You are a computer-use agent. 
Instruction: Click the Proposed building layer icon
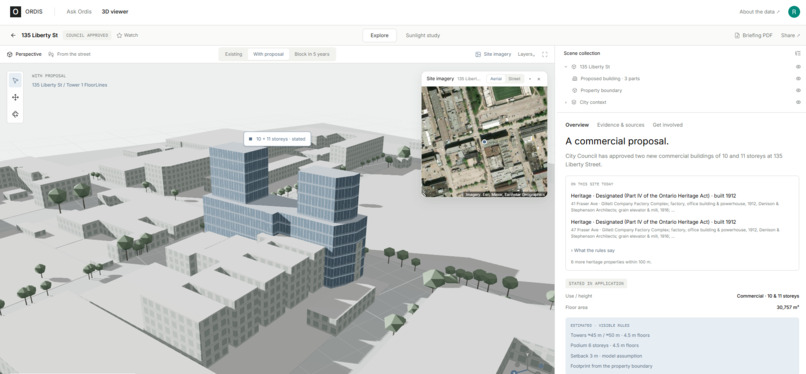575,79
